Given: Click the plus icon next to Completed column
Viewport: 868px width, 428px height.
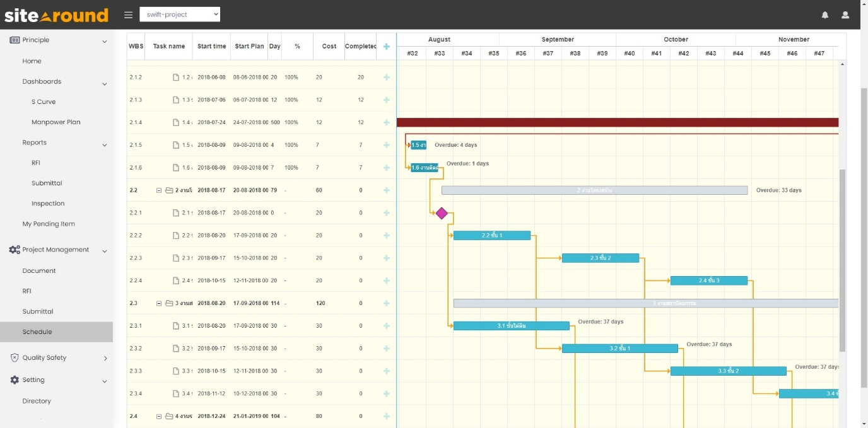Looking at the screenshot, I should click(386, 46).
